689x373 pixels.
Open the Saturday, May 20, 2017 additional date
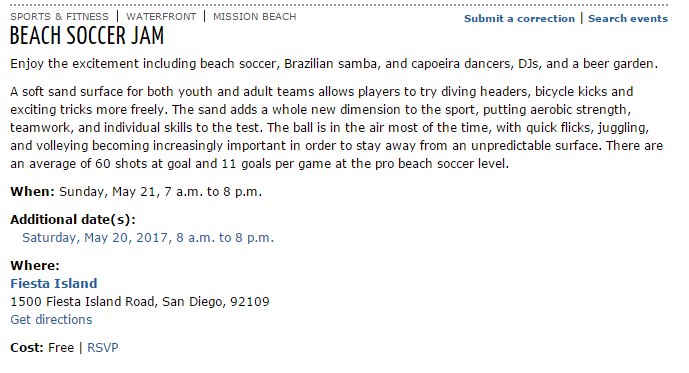148,238
